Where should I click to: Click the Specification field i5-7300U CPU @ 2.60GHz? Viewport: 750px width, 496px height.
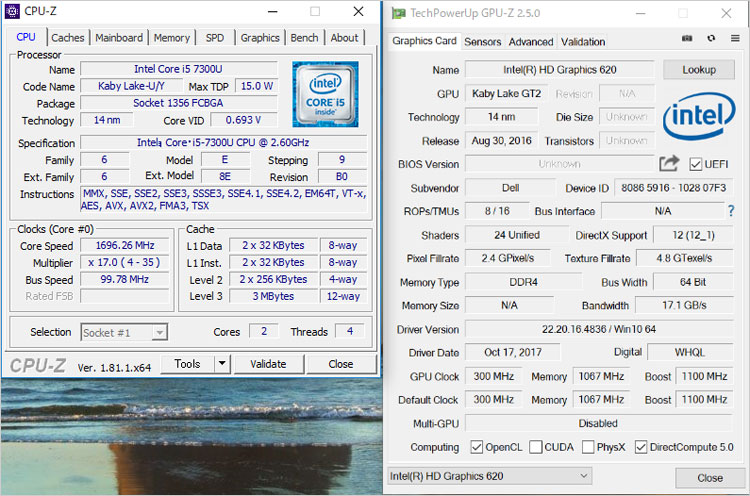pyautogui.click(x=223, y=143)
